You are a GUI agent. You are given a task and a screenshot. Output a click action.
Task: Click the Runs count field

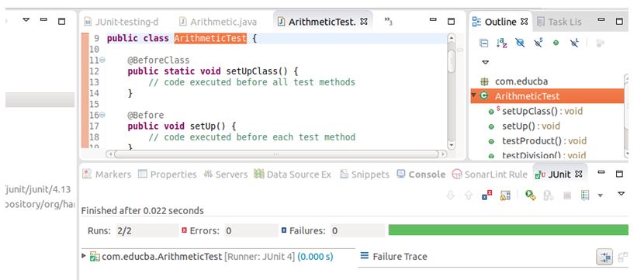click(147, 230)
